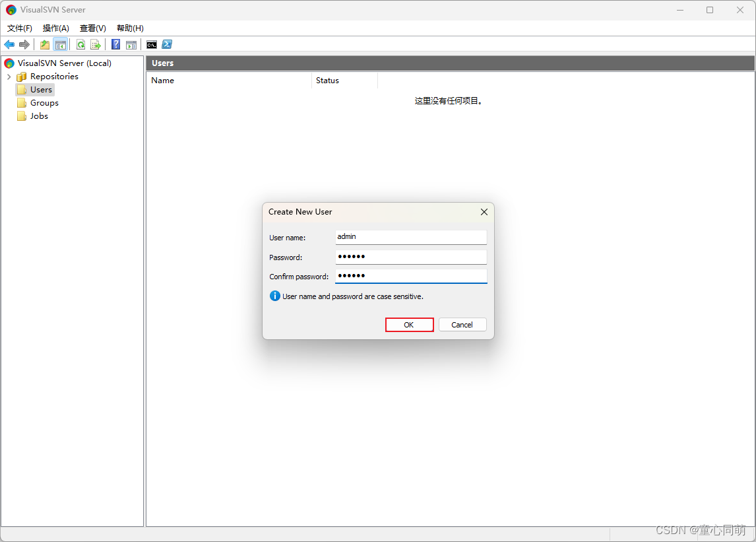The height and width of the screenshot is (542, 756).
Task: Click the case sensitive notice text
Action: (352, 296)
